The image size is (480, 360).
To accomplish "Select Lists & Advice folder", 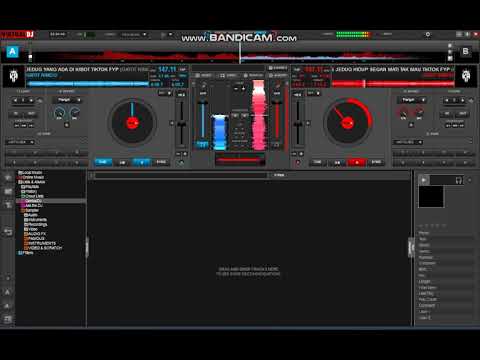I will tap(32, 182).
